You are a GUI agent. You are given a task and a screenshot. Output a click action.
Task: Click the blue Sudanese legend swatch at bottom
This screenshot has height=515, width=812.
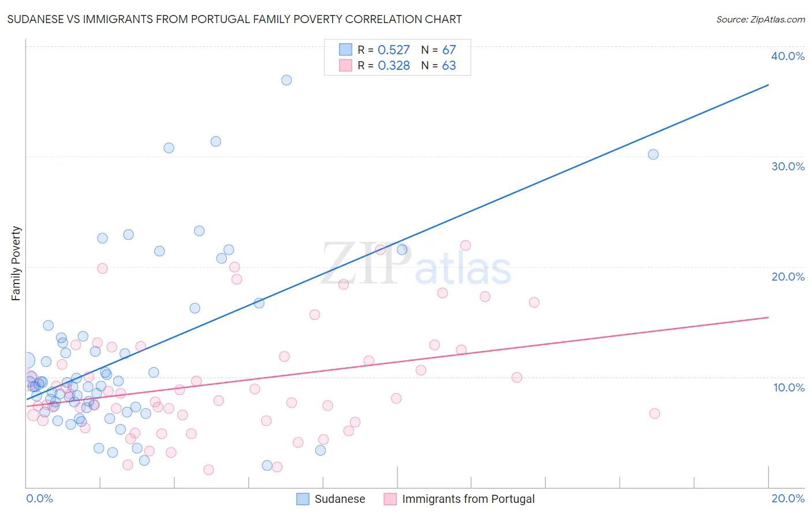point(303,499)
